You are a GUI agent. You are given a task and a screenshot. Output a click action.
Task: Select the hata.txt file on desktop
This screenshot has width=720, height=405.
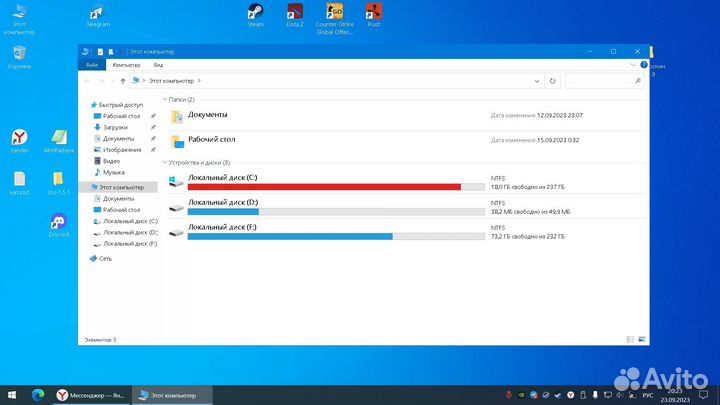[19, 183]
